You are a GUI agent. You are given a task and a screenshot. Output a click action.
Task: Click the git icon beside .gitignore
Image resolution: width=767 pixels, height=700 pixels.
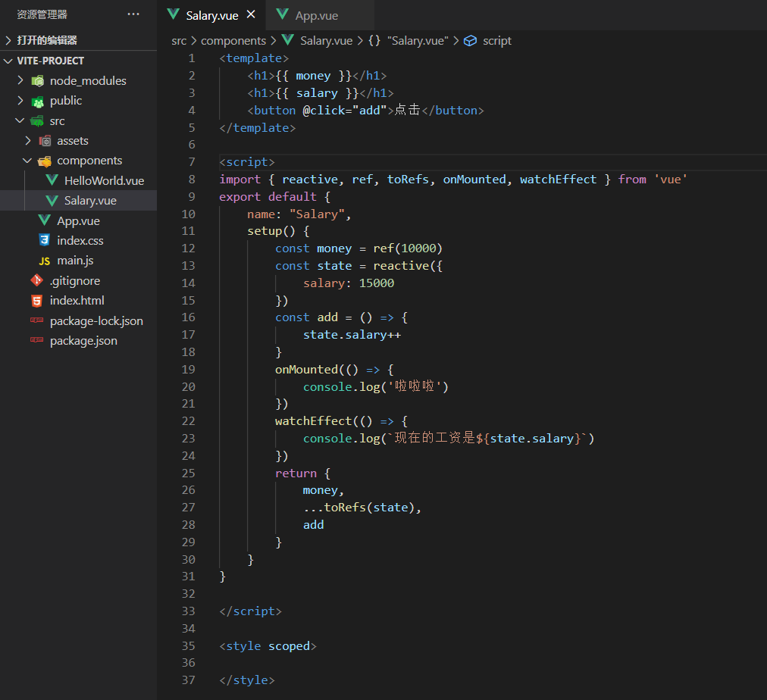(38, 280)
